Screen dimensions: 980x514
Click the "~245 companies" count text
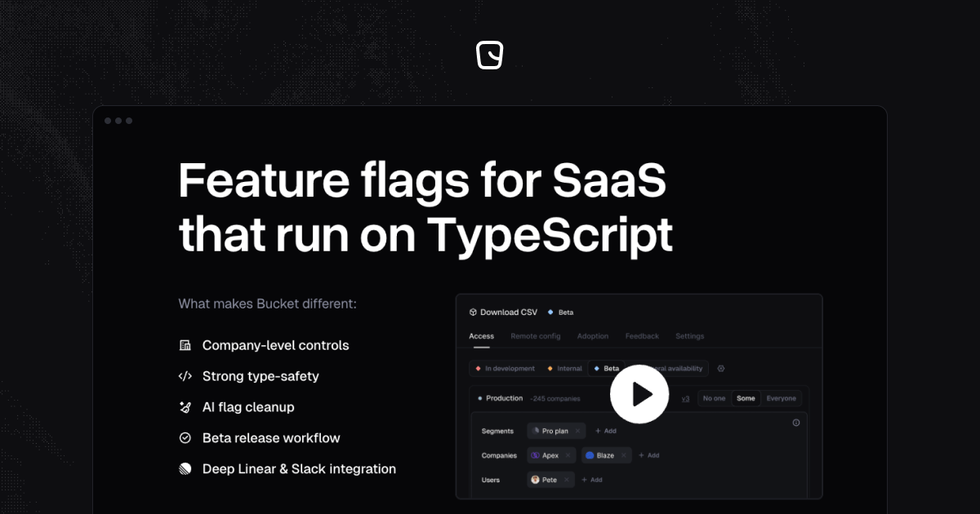[x=555, y=399]
